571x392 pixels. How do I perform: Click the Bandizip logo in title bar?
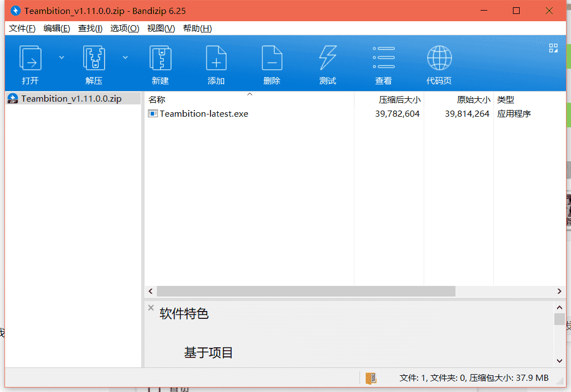[x=15, y=11]
